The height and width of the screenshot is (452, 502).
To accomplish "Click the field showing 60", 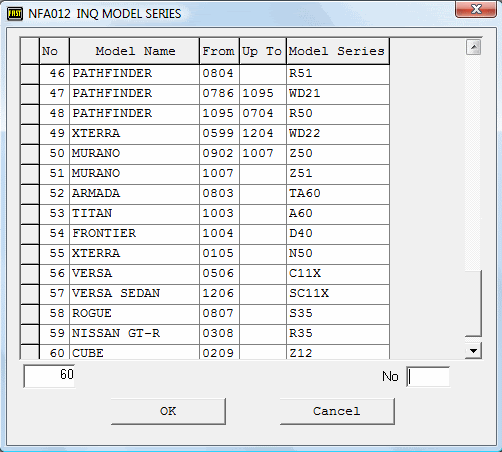I will 49,376.
